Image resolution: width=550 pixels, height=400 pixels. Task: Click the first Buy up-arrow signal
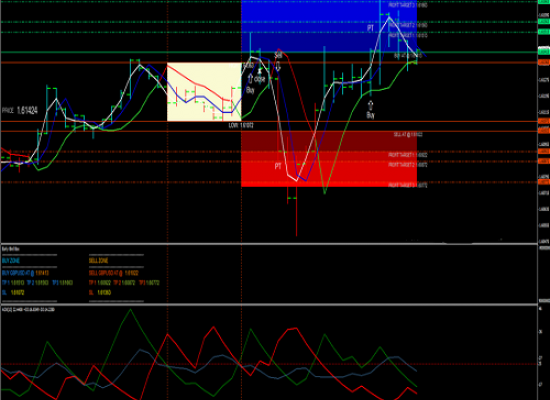click(x=250, y=78)
